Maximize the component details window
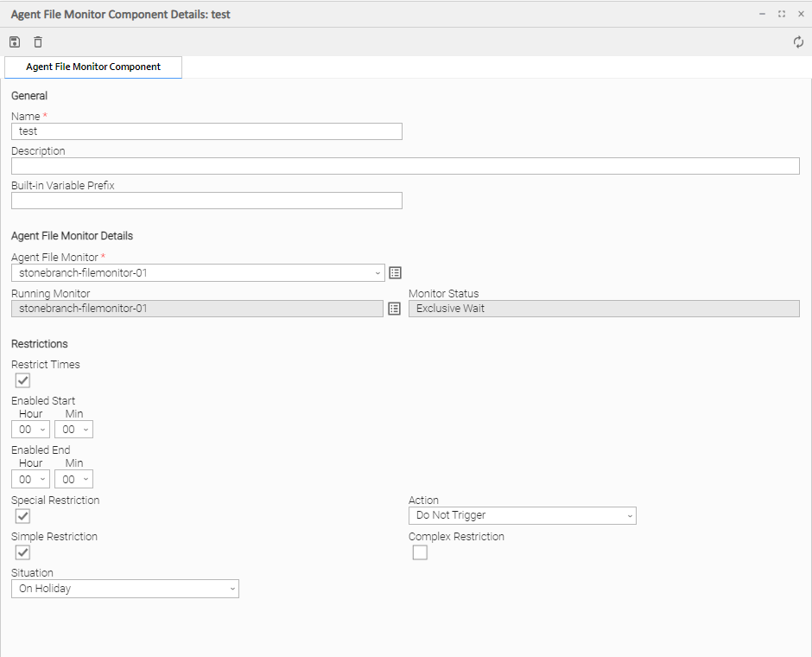 pyautogui.click(x=781, y=14)
